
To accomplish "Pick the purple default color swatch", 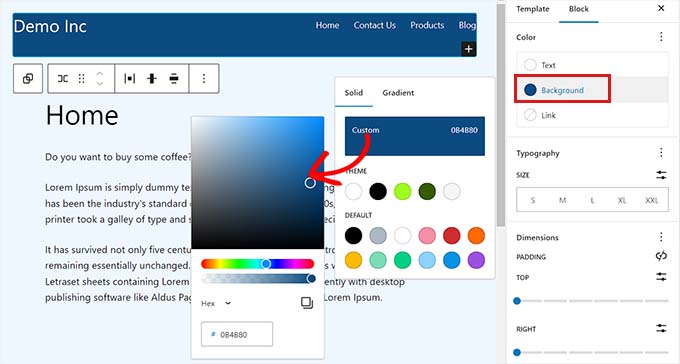I will (x=476, y=260).
